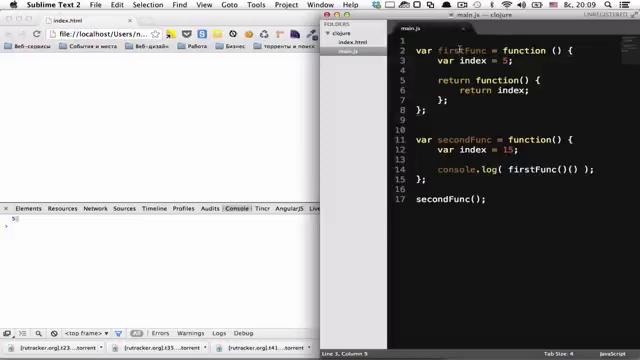Open the rutracker t41 torrent download item
The image size is (640, 360).
pos(264,348)
